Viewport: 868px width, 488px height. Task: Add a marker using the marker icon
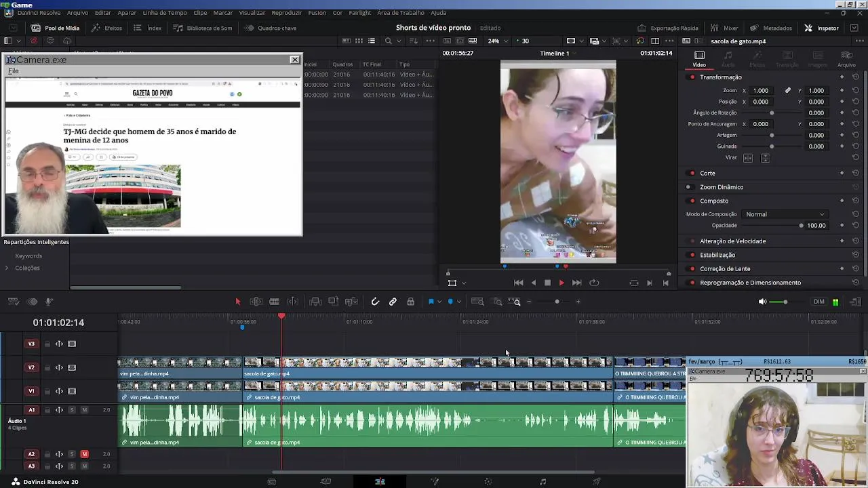coord(450,302)
